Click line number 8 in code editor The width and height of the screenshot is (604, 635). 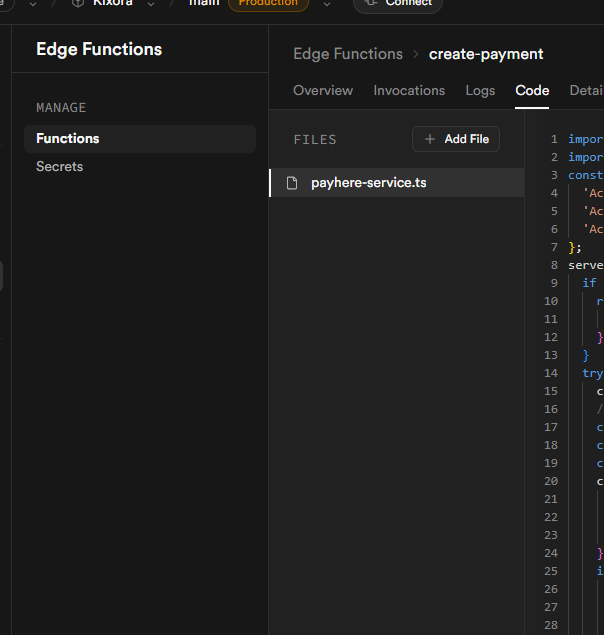tap(554, 265)
